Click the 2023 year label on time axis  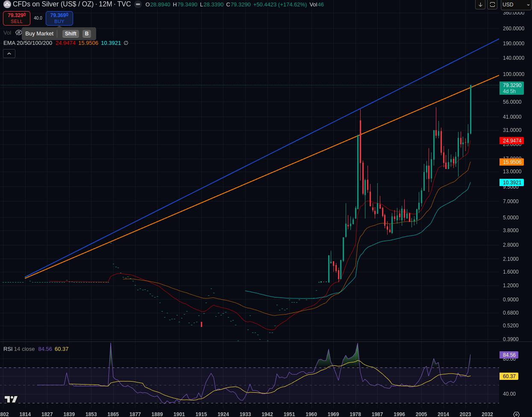click(x=465, y=414)
